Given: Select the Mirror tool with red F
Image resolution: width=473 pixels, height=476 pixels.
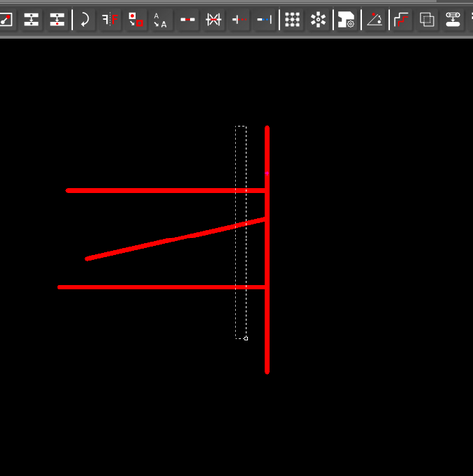Looking at the screenshot, I should click(110, 20).
